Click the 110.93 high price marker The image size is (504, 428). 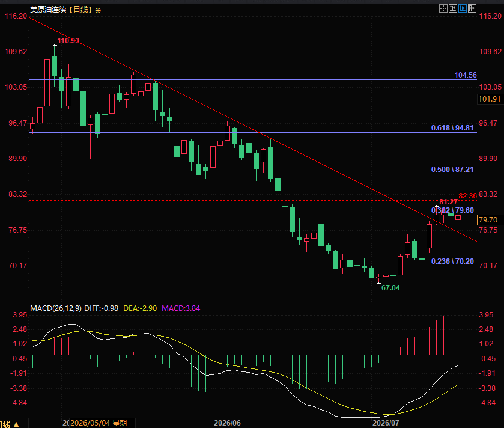[x=68, y=40]
